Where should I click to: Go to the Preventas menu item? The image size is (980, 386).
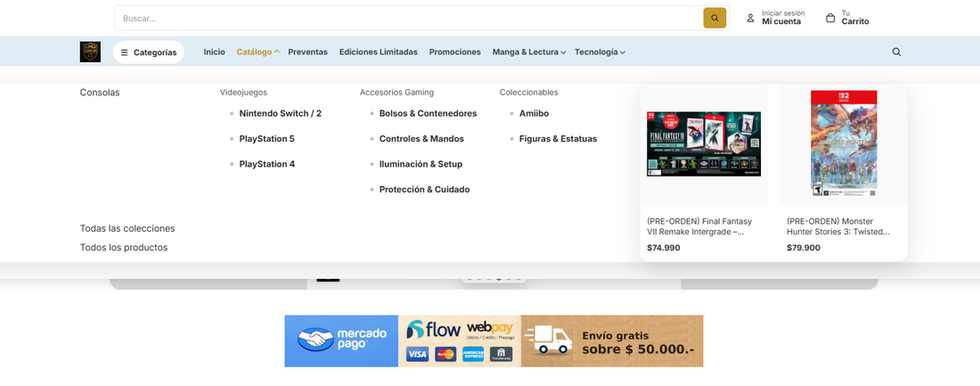(307, 52)
